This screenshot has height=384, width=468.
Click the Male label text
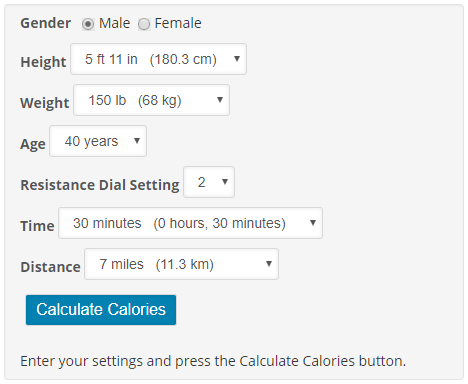pos(114,23)
